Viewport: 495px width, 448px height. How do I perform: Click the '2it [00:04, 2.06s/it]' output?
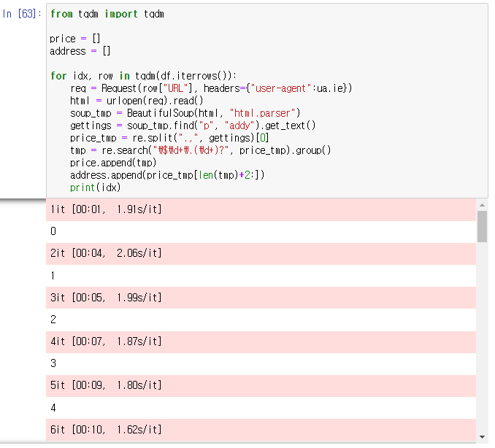(106, 253)
